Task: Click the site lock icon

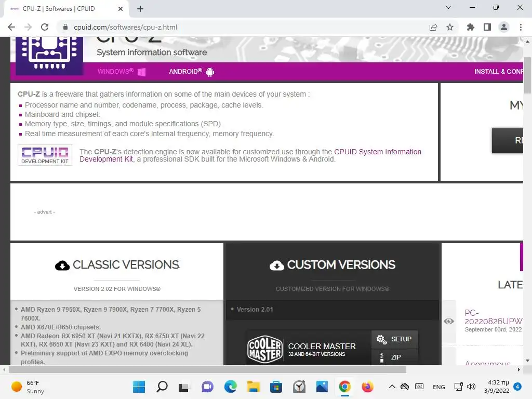Action: tap(65, 27)
